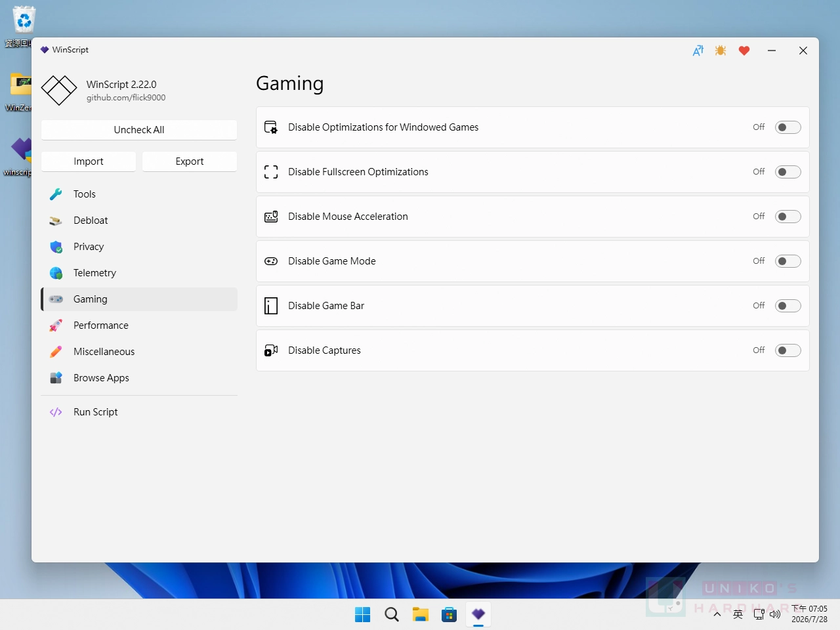Open the github.com/flick9000 link

126,98
